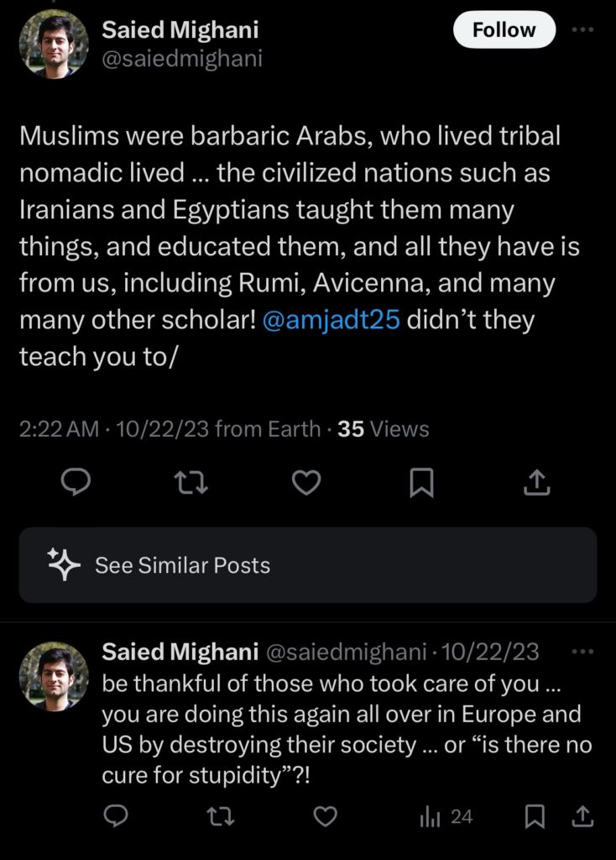Image resolution: width=616 pixels, height=860 pixels.
Task: Share the main tweet
Action: 537,482
